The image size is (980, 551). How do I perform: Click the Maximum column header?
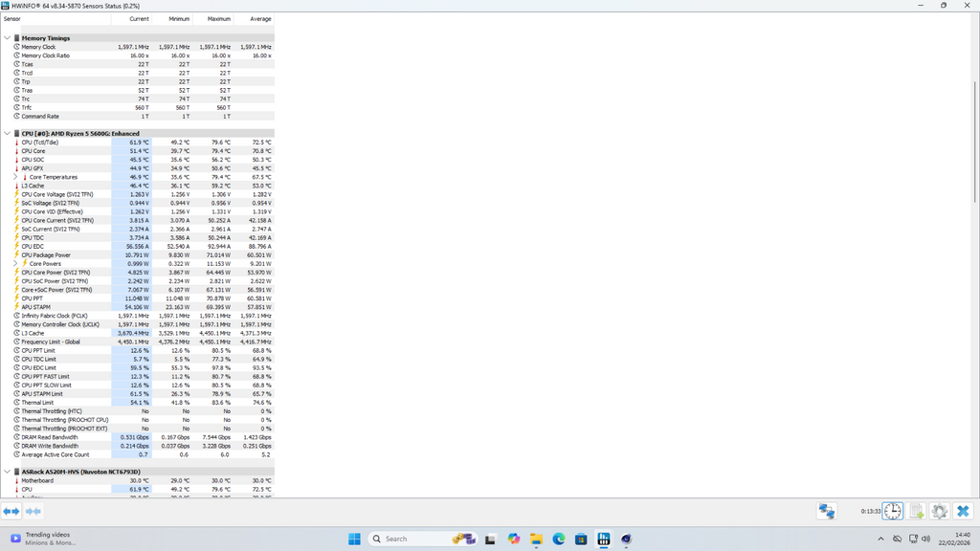coord(218,18)
